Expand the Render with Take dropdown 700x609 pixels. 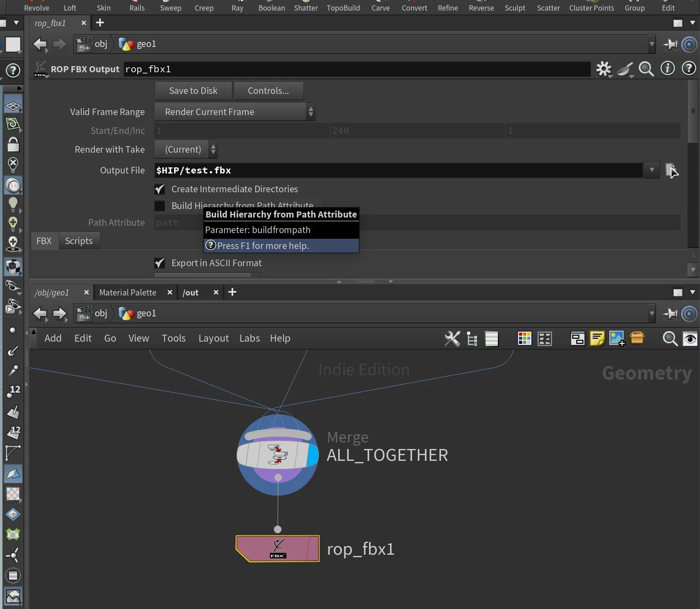point(186,149)
